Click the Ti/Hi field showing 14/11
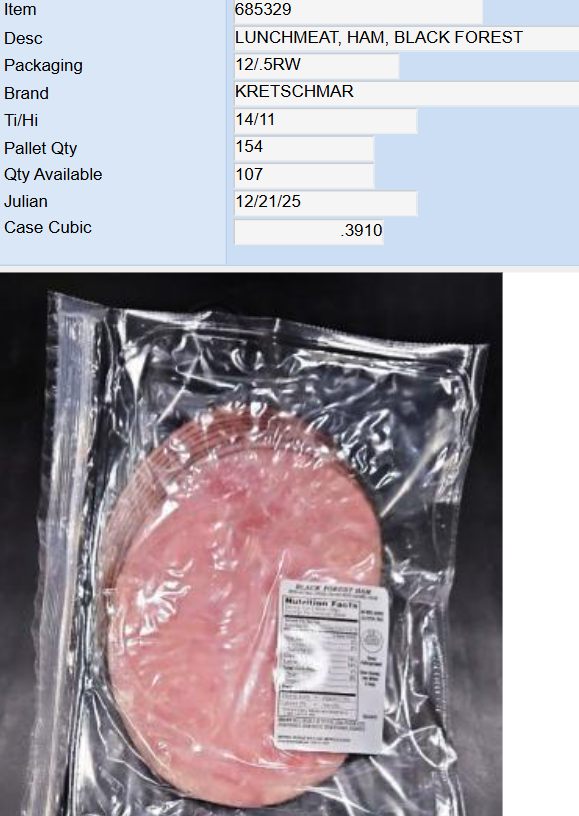 click(x=326, y=120)
